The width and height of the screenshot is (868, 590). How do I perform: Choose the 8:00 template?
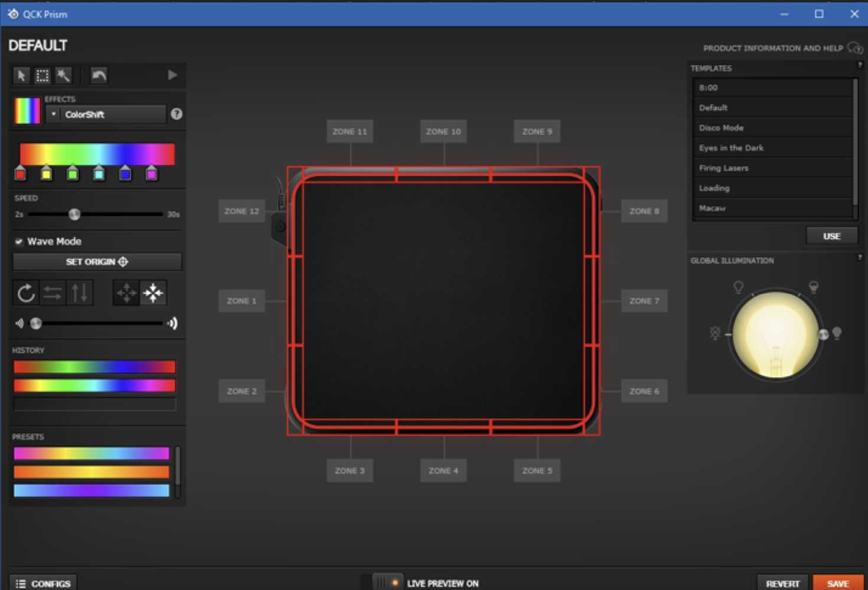tap(772, 87)
